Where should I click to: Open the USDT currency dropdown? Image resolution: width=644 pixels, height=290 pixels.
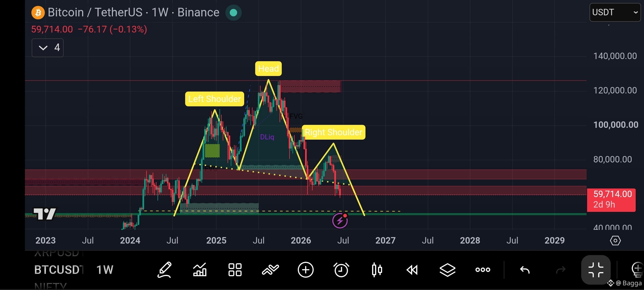[615, 12]
